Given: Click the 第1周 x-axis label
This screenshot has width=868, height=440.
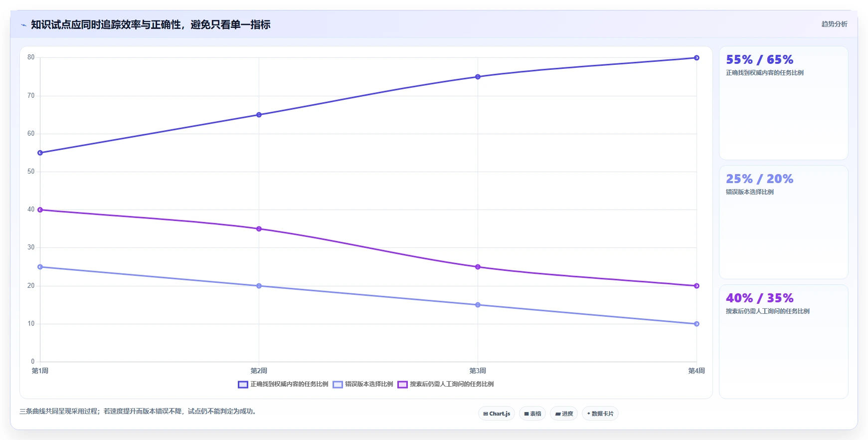Looking at the screenshot, I should (40, 371).
